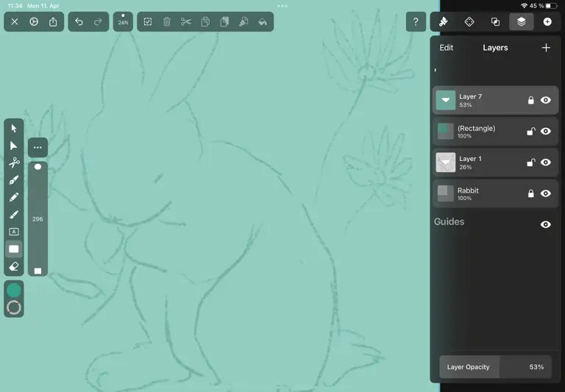Image resolution: width=565 pixels, height=392 pixels.
Task: Lock Layer 1 with padlock icon
Action: tap(530, 163)
